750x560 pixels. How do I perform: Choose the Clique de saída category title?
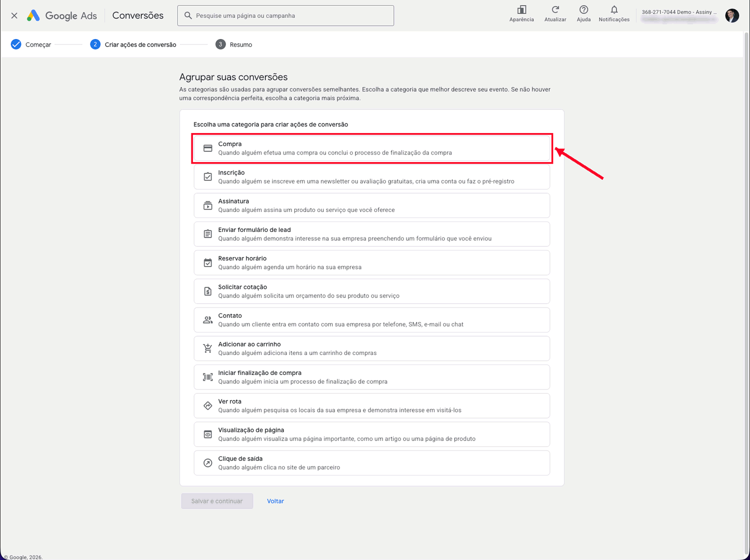click(x=240, y=458)
